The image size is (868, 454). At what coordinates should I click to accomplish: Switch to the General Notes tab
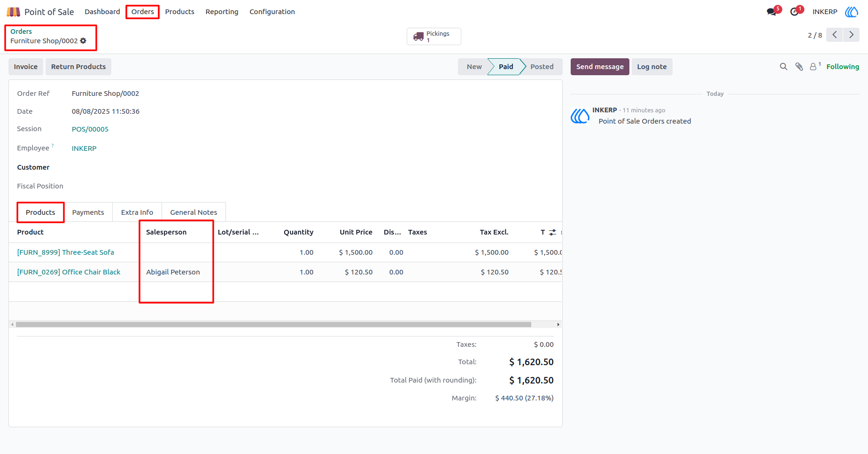coord(194,212)
